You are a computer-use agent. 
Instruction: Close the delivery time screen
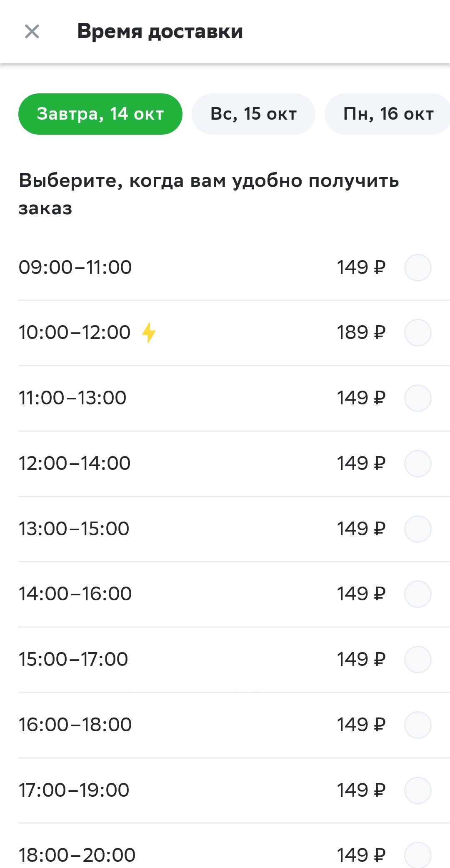[x=32, y=32]
